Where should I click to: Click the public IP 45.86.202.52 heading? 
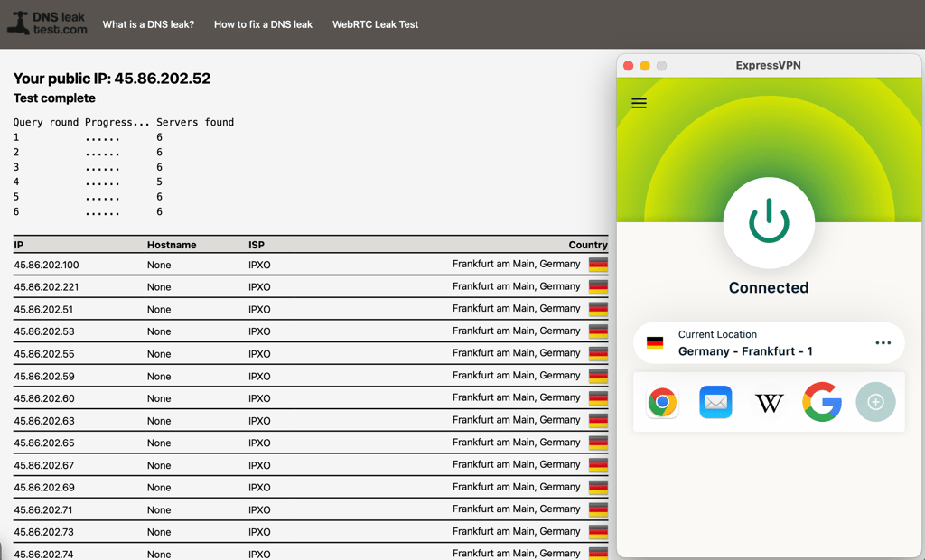coord(112,79)
